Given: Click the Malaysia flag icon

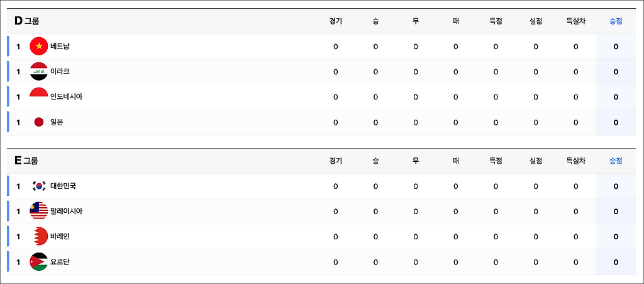Looking at the screenshot, I should (x=39, y=211).
